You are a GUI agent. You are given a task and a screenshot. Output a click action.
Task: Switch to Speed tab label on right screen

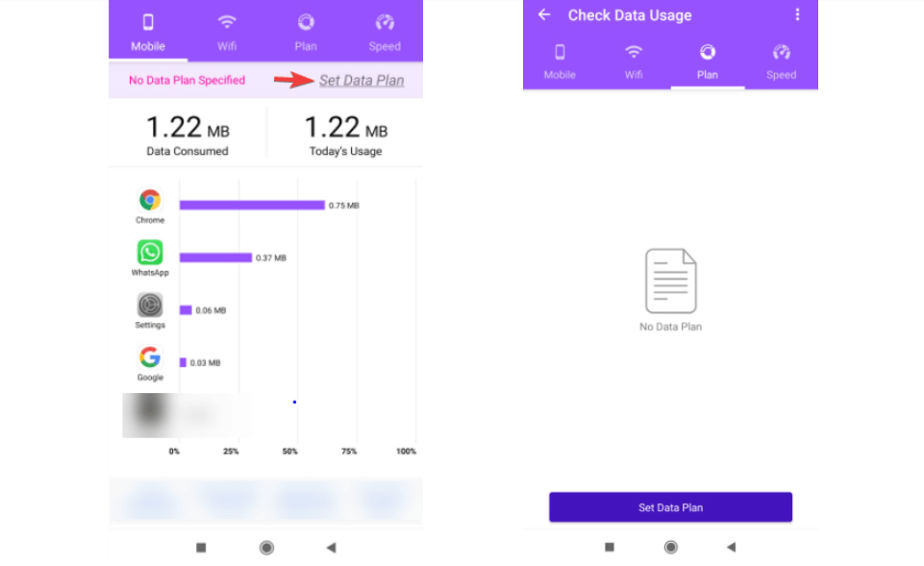click(782, 75)
